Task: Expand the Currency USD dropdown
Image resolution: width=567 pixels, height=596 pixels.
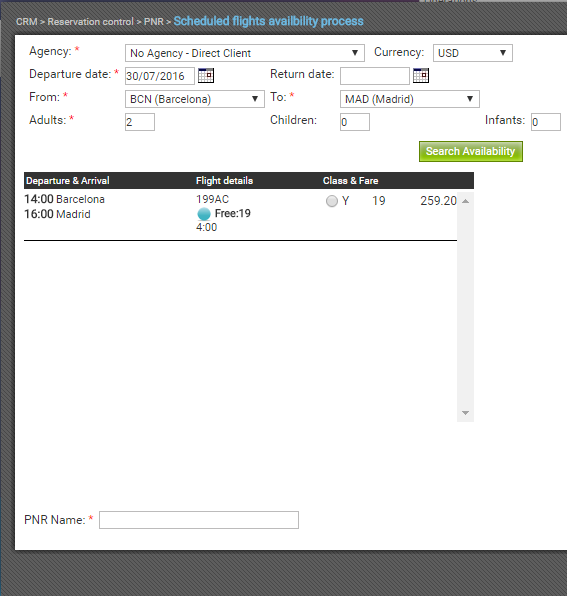Action: (x=473, y=53)
